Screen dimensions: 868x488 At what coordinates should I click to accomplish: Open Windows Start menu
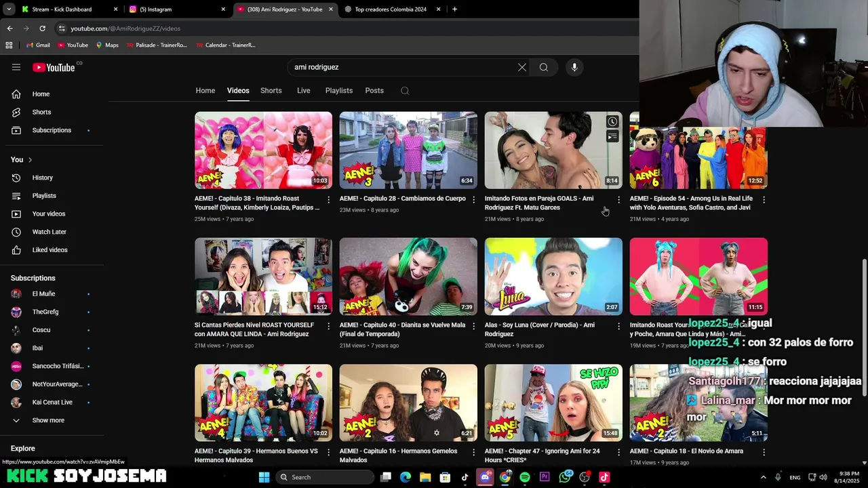pyautogui.click(x=264, y=477)
